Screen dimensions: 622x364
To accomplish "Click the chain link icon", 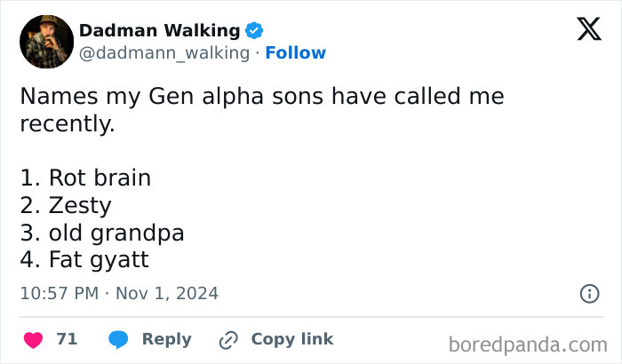I will [x=228, y=339].
